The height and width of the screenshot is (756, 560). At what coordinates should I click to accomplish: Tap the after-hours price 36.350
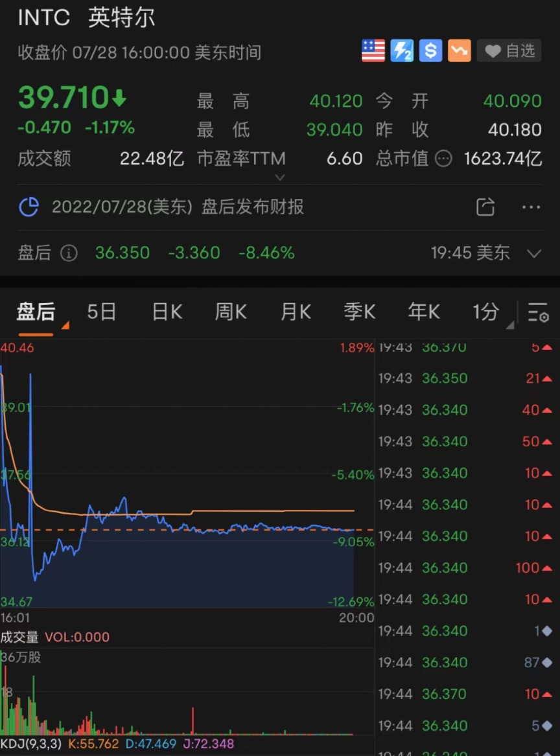coord(122,253)
